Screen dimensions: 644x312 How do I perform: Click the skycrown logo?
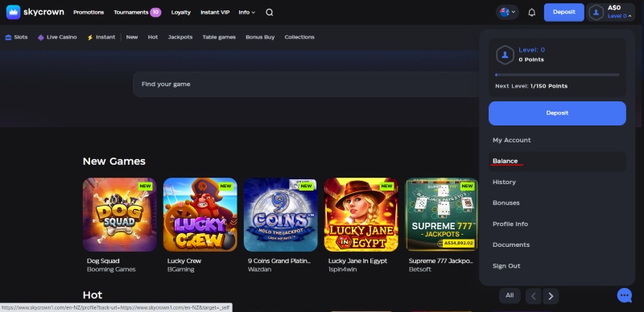pyautogui.click(x=35, y=12)
